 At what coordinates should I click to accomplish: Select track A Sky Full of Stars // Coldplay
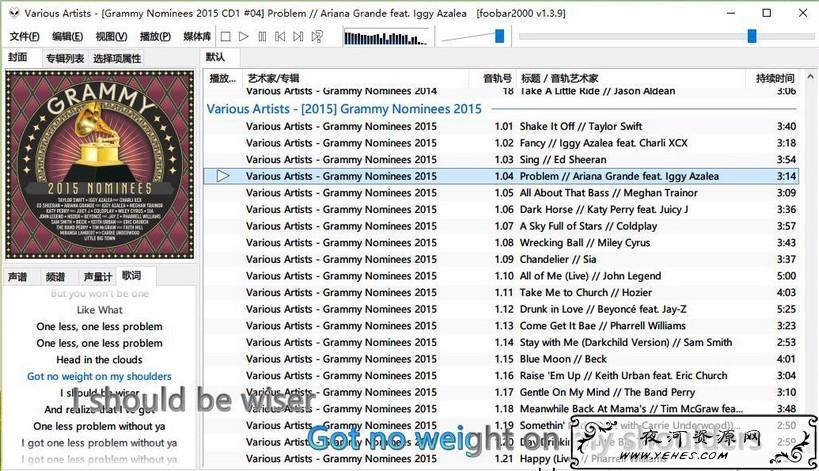501,226
